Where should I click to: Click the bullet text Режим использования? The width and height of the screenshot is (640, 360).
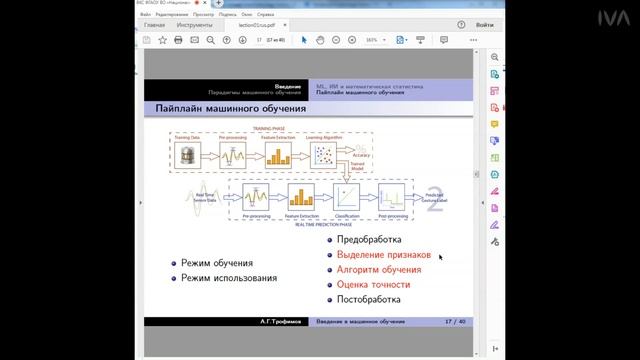[229, 278]
